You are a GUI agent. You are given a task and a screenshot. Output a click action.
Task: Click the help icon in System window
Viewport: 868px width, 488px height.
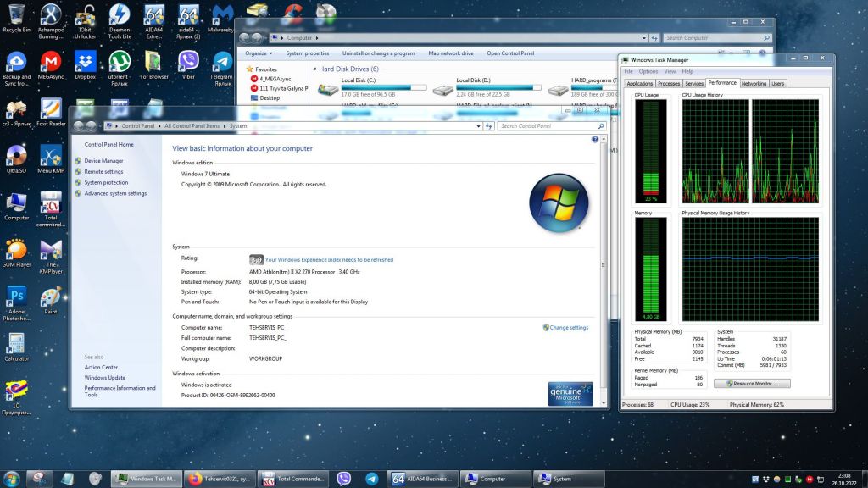coord(594,140)
